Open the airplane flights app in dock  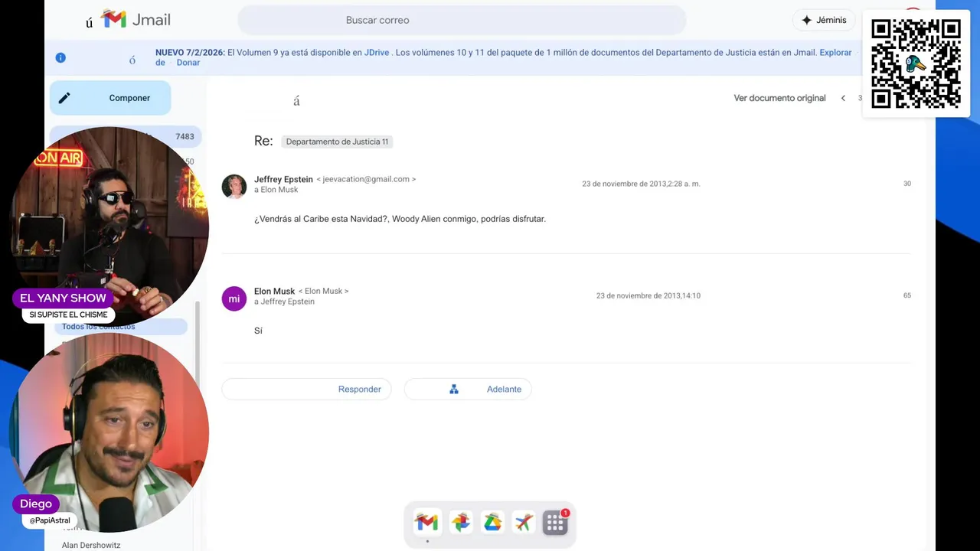coord(524,523)
